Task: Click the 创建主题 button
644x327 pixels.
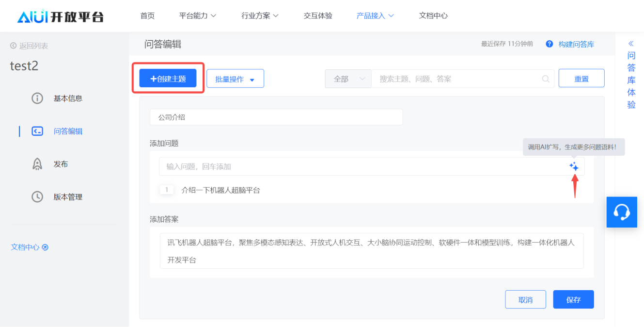Action: tap(168, 79)
